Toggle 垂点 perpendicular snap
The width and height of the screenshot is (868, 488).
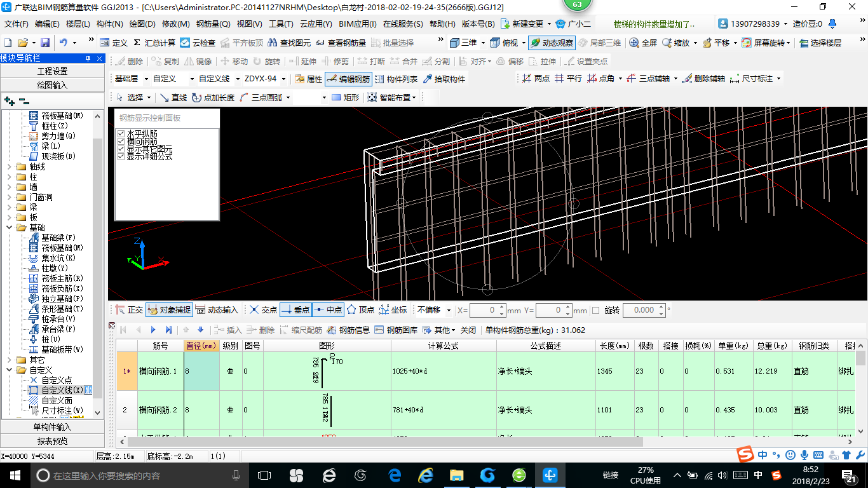pyautogui.click(x=295, y=310)
